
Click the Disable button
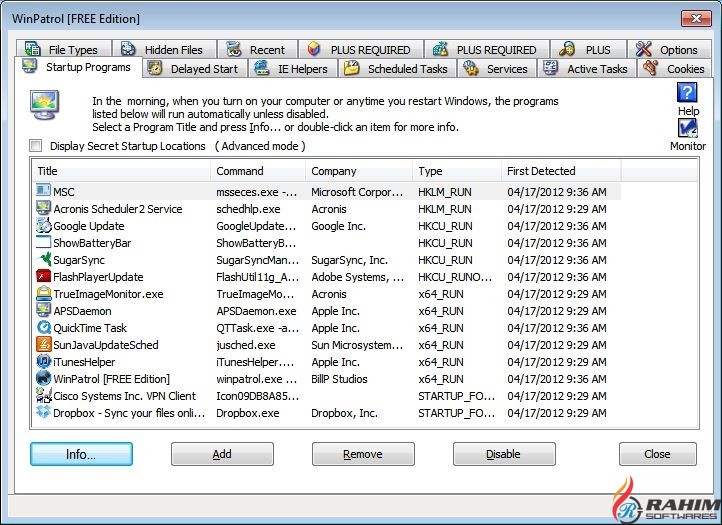[503, 454]
